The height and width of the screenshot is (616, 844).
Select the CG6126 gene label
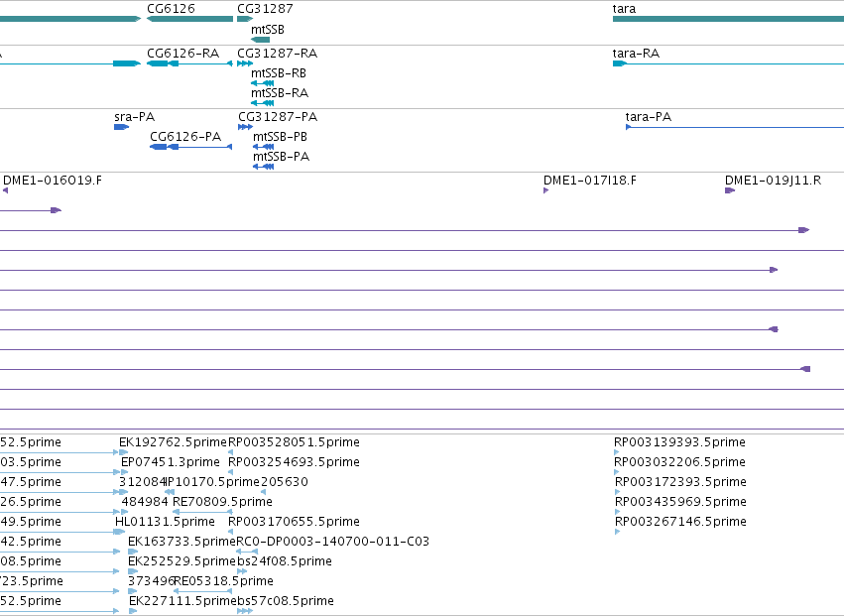pos(172,9)
